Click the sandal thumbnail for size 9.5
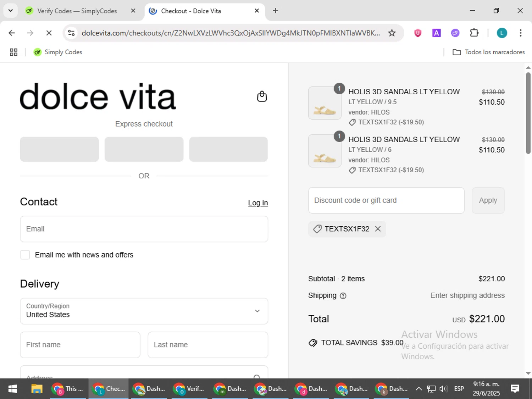Image resolution: width=532 pixels, height=399 pixels. 325,103
